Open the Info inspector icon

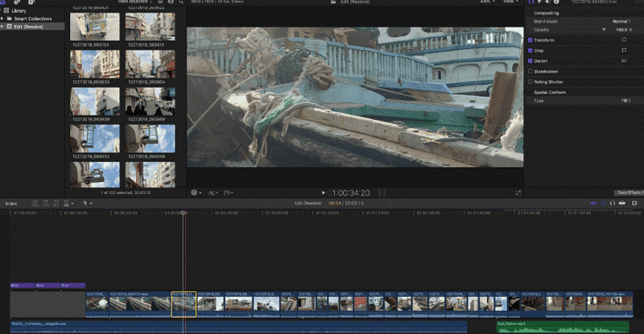[556, 2]
